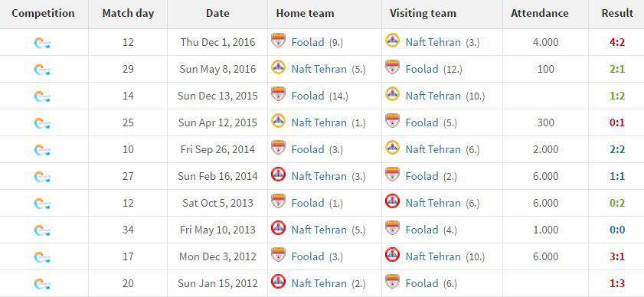Click the yellow Naft Tehran crest in the Dec 1, 2016 row
Viewport: 644px width, 297px height.
(x=392, y=41)
